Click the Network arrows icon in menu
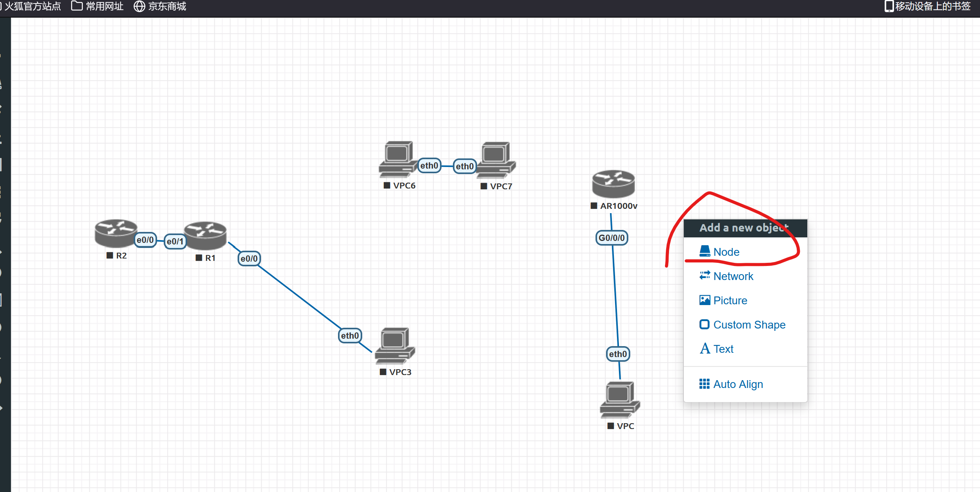Screen dimensions: 980x492 pyautogui.click(x=705, y=276)
